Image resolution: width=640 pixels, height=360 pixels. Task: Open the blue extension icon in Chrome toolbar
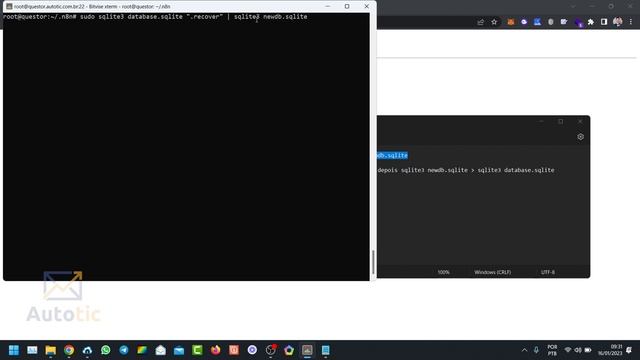point(537,22)
